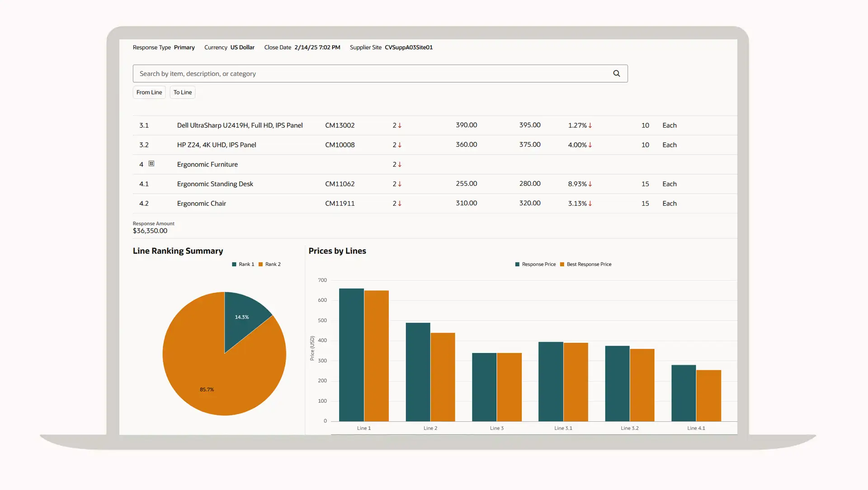Image resolution: width=868 pixels, height=490 pixels.
Task: Click the HP Z24 4K UHD line
Action: click(216, 145)
